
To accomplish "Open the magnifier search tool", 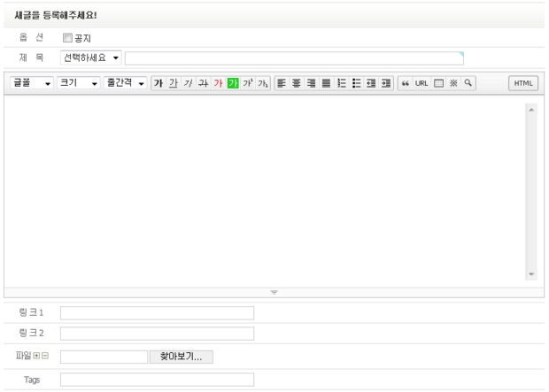I will pyautogui.click(x=468, y=82).
